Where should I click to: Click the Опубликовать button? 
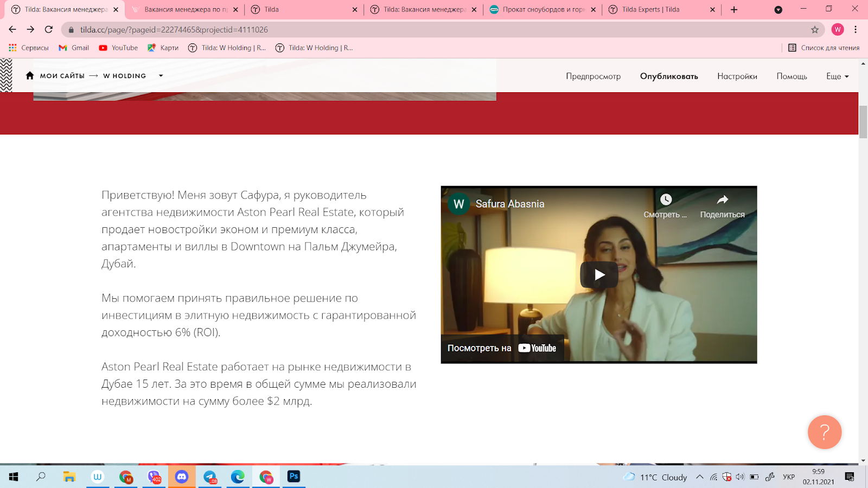coord(669,76)
